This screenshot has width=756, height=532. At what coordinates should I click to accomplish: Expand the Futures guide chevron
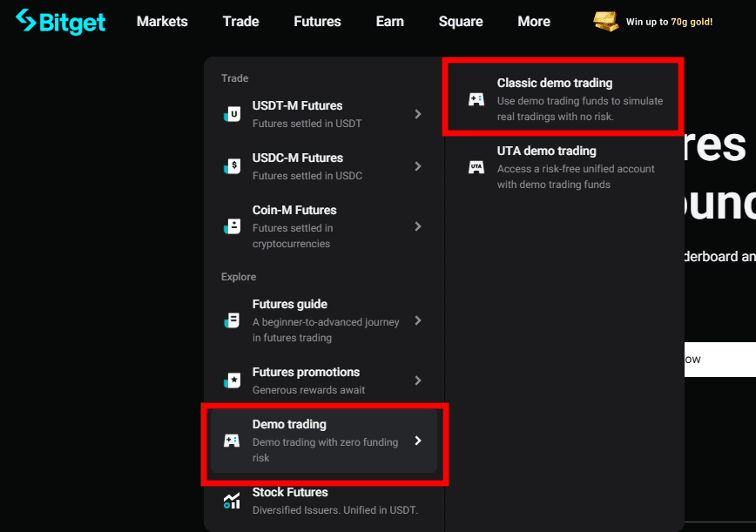coord(418,320)
